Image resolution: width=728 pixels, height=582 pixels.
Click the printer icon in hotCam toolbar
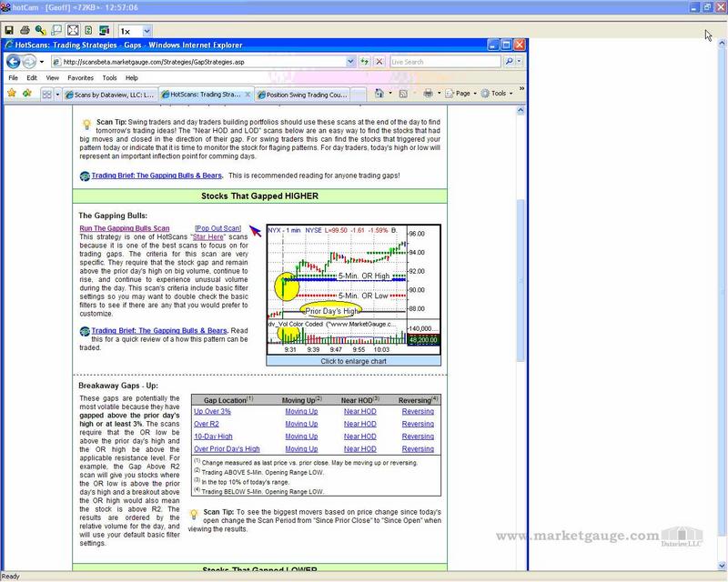click(x=25, y=31)
